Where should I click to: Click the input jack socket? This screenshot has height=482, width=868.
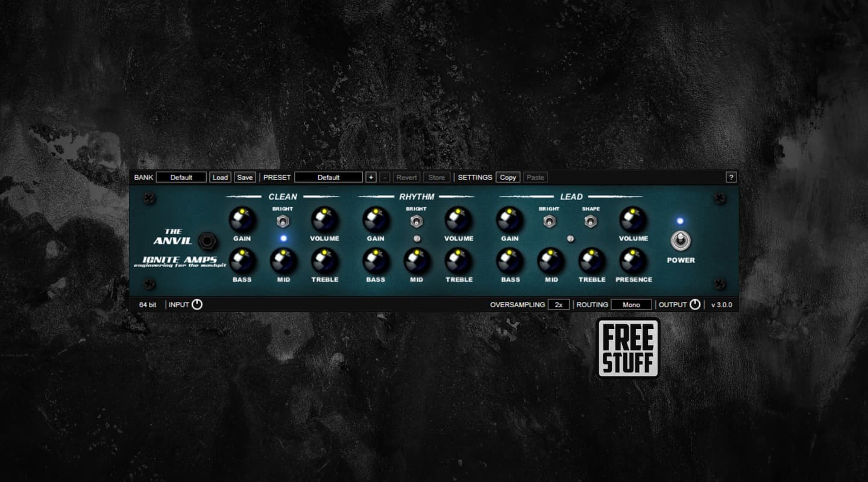point(208,240)
